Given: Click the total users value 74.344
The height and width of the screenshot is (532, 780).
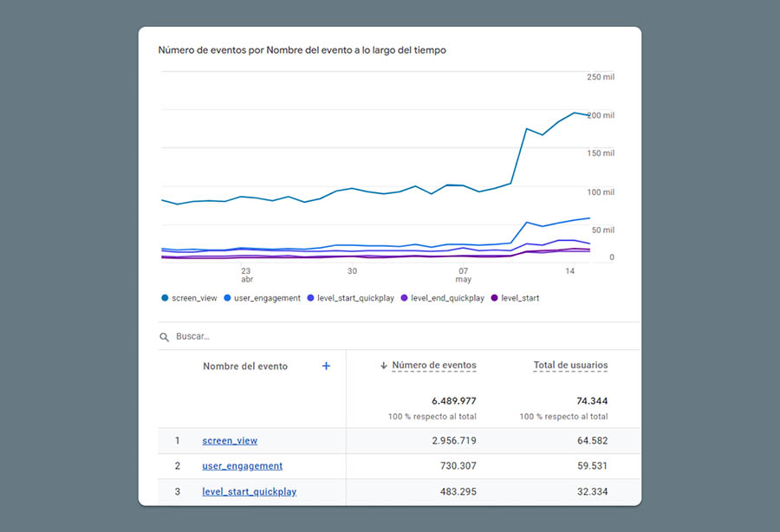Looking at the screenshot, I should (x=590, y=400).
